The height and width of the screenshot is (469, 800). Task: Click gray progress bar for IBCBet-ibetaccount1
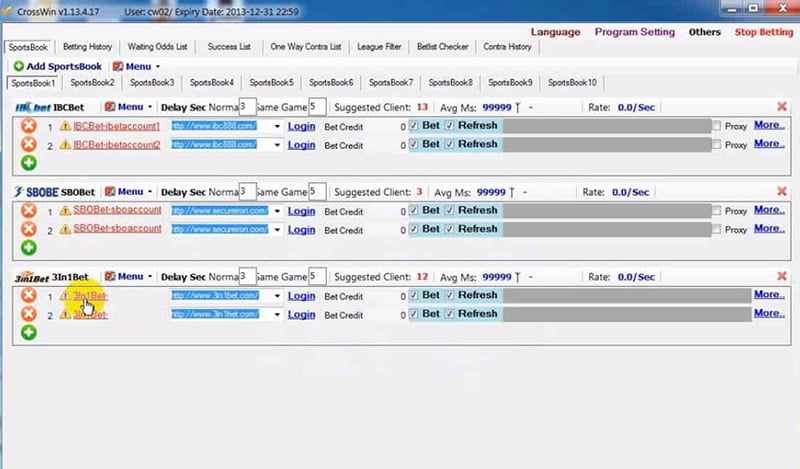607,126
